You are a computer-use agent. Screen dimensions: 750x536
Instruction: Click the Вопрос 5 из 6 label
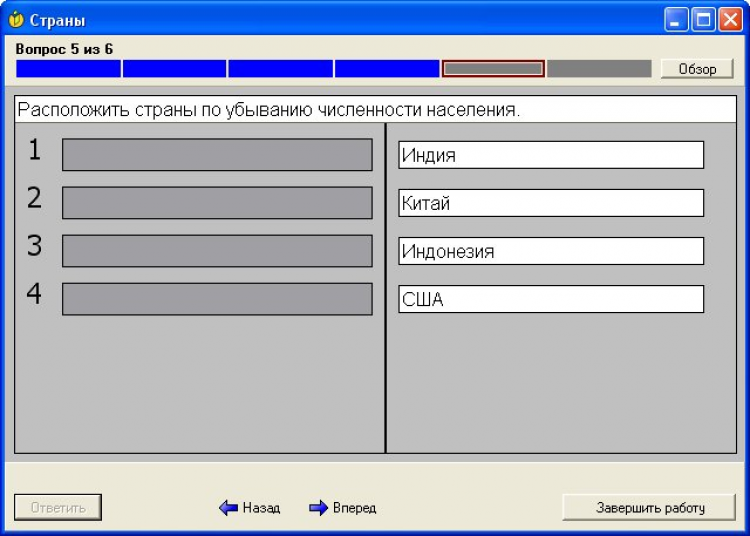64,49
